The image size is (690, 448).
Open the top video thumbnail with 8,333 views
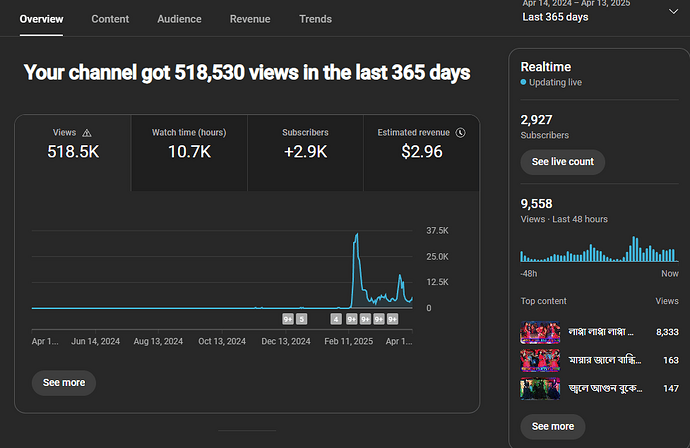tap(540, 332)
